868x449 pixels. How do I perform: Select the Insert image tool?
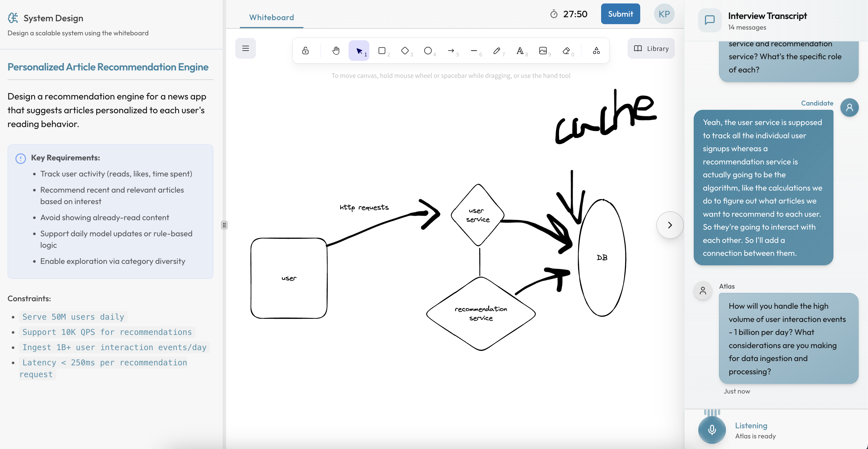coord(543,51)
